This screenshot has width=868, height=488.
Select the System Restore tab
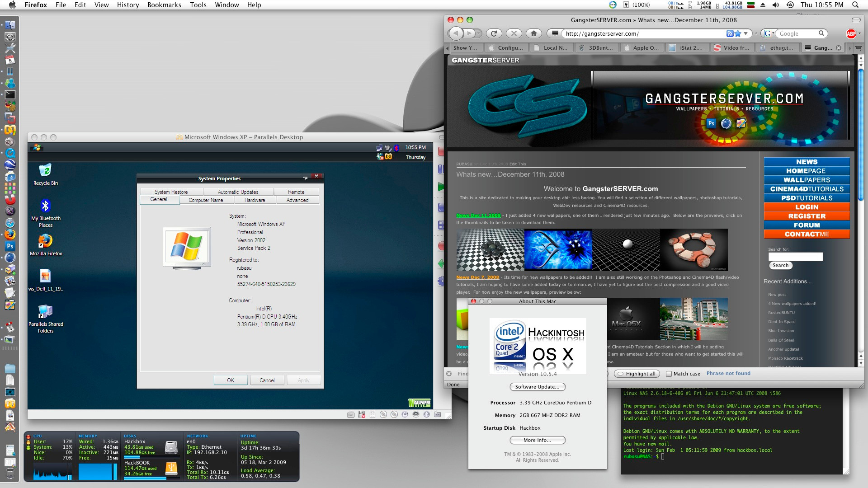tap(171, 192)
